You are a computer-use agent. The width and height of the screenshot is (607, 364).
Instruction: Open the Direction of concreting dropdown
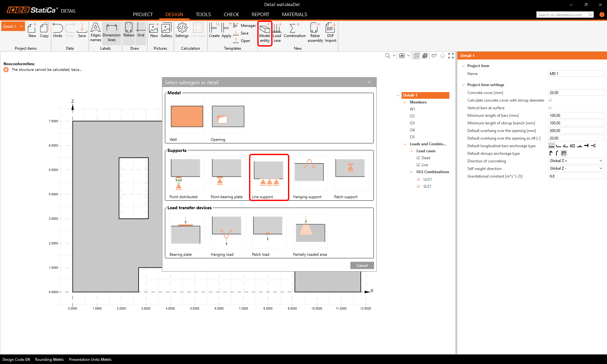pos(576,161)
